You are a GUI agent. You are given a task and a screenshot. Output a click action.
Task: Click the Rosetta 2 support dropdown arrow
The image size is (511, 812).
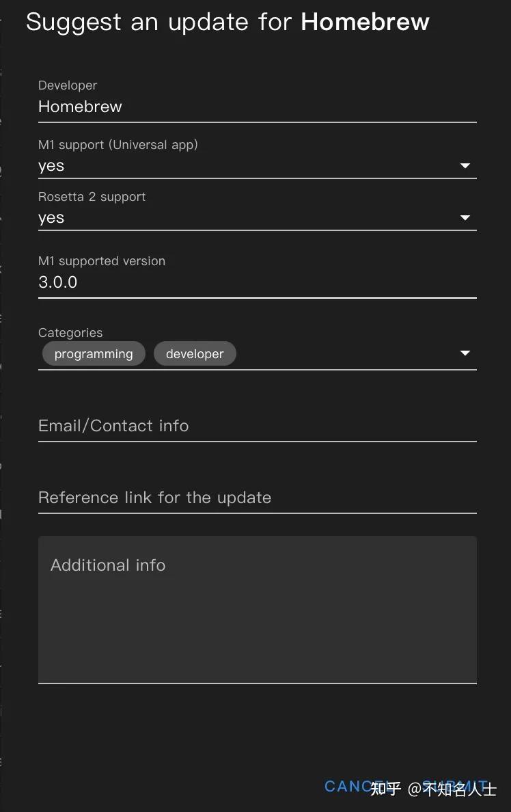pos(465,218)
